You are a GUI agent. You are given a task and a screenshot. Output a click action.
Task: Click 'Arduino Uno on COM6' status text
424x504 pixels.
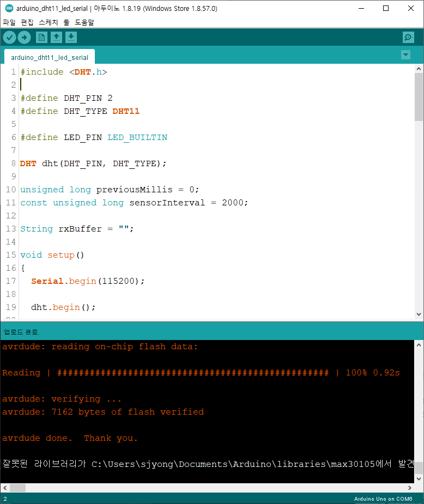pyautogui.click(x=383, y=499)
